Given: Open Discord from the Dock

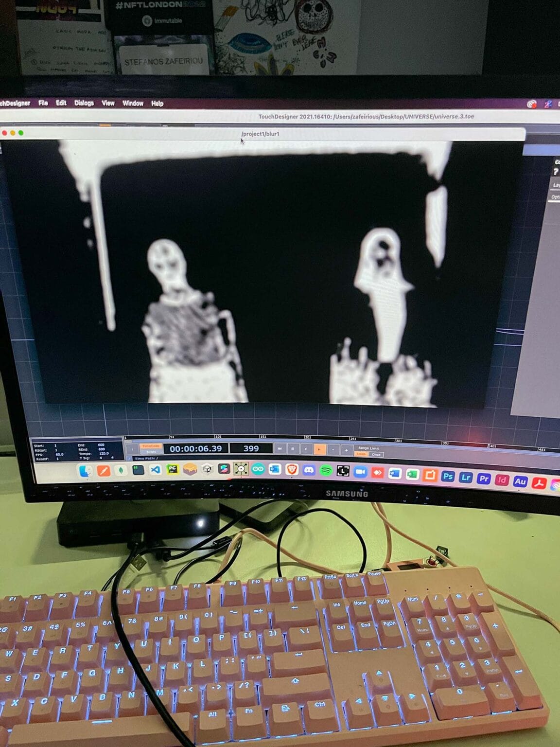Looking at the screenshot, I should coord(309,470).
